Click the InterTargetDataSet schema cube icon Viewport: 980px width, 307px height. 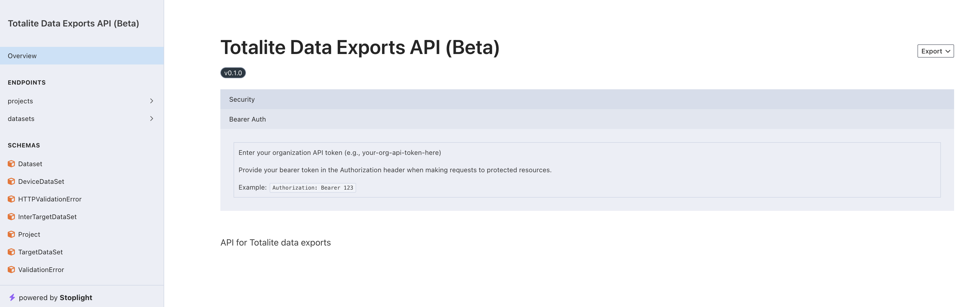[x=11, y=216]
